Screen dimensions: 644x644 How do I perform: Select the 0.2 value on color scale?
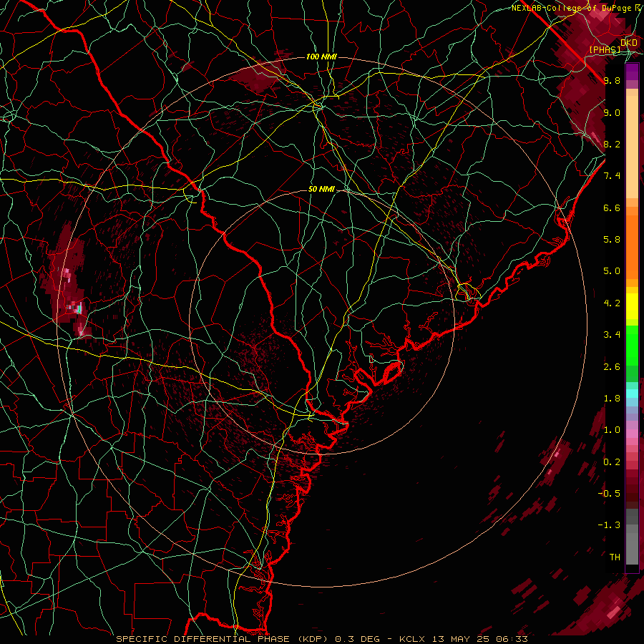612,462
